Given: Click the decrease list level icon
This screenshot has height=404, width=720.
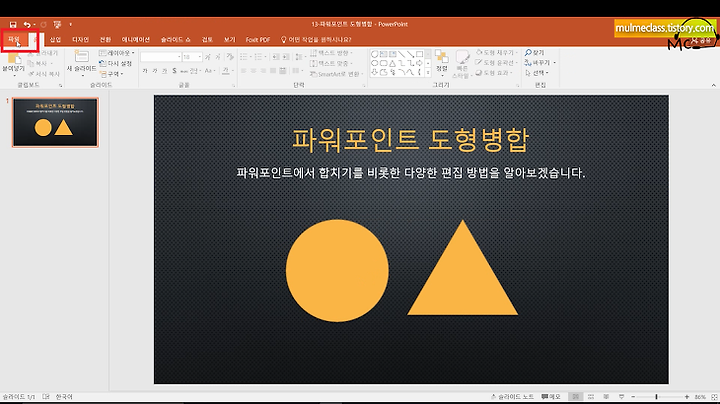Looking at the screenshot, I should click(x=276, y=56).
